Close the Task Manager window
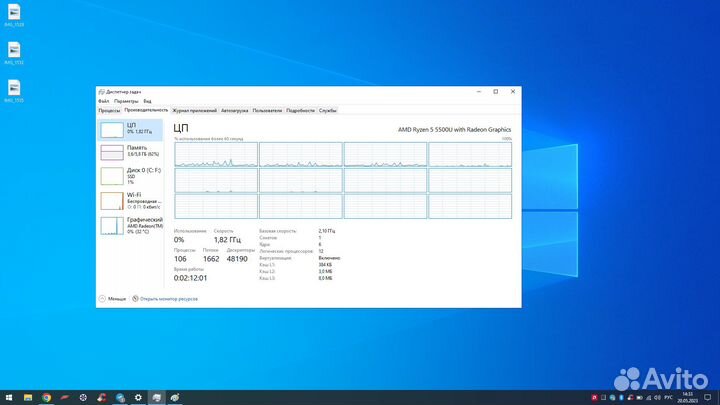Image resolution: width=720 pixels, height=405 pixels. 513,91
